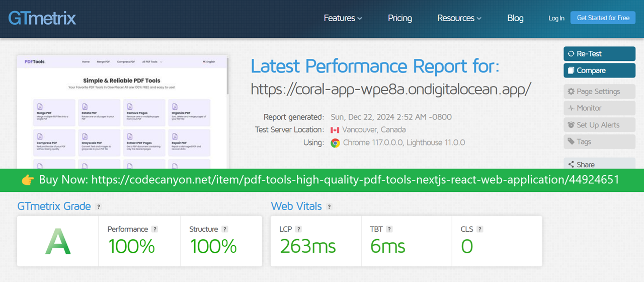The width and height of the screenshot is (644, 282).
Task: Click the Monitor button
Action: coord(599,108)
